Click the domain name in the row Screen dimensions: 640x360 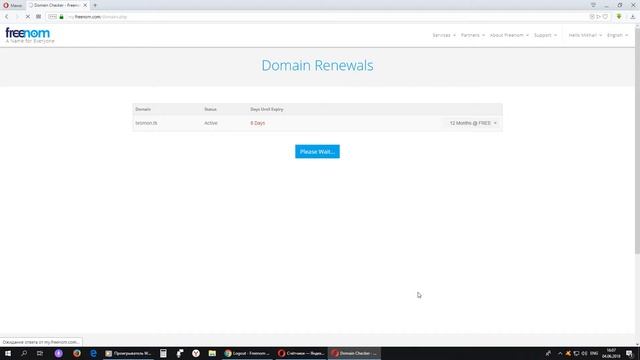click(146, 123)
